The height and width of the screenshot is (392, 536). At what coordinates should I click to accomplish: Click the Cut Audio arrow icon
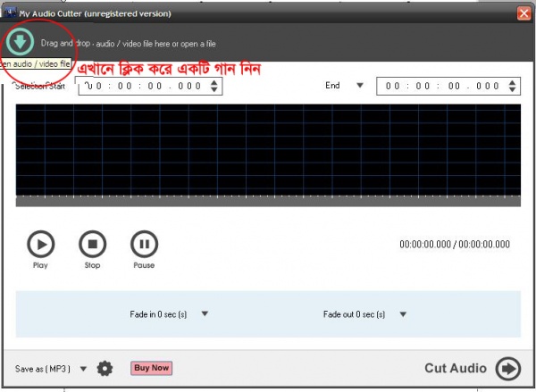tap(508, 369)
